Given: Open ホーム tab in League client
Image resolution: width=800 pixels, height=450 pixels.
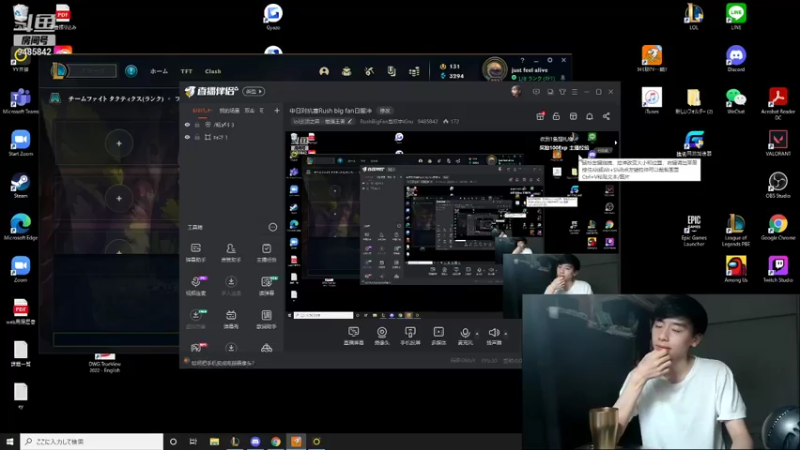Looking at the screenshot, I should (159, 71).
